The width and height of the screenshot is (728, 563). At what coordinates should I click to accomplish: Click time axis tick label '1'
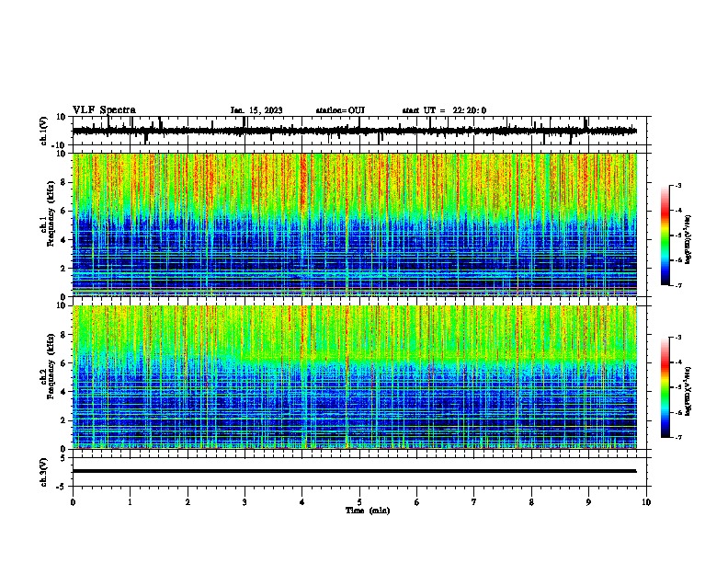point(130,502)
